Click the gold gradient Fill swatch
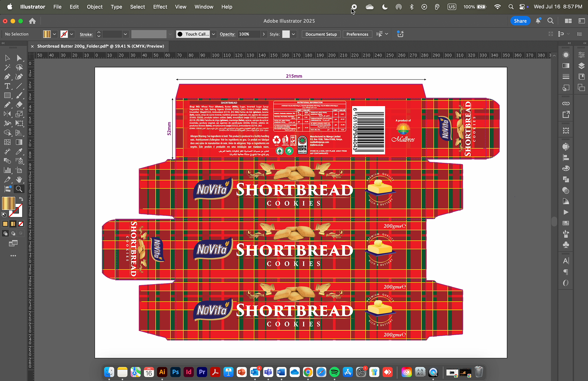 [x=8, y=203]
